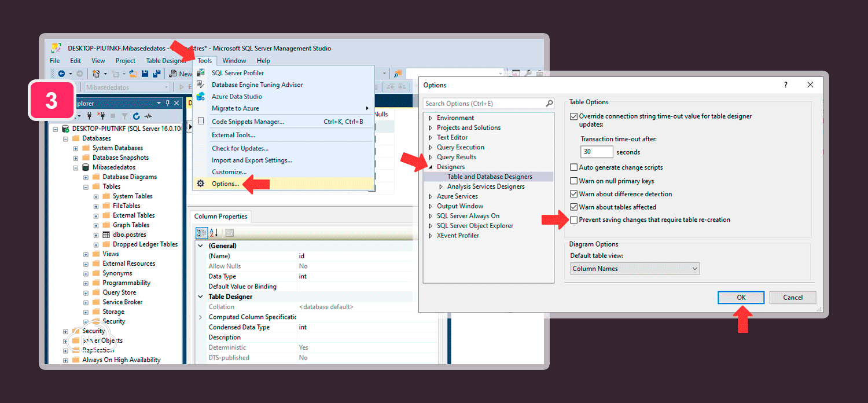
Task: Toggle Override connection string time-out checkbox
Action: [573, 116]
